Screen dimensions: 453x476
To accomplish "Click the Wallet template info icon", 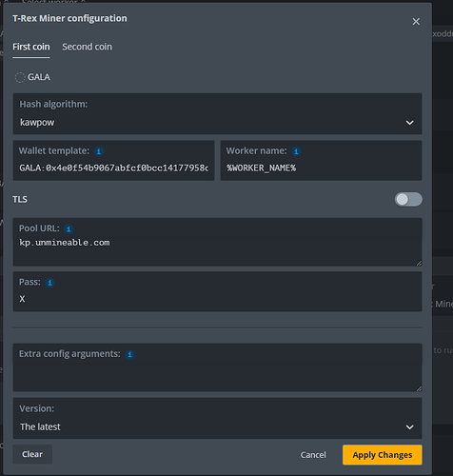I will tap(99, 151).
